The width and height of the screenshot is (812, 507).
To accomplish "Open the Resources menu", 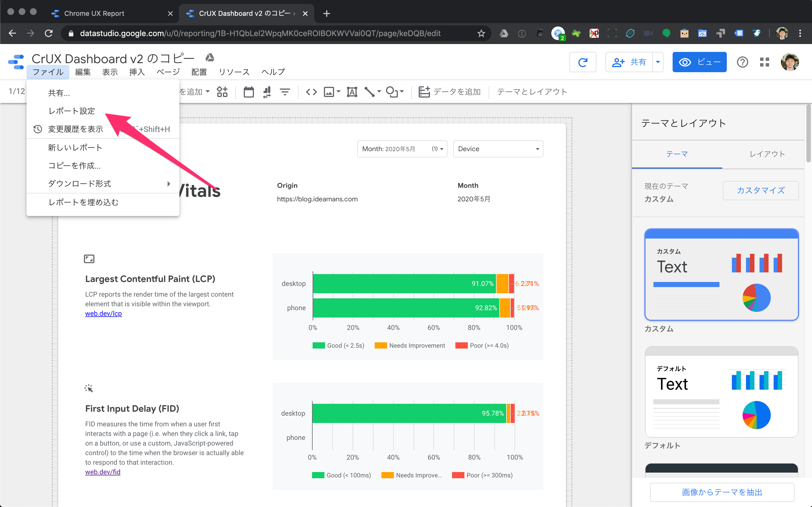I will click(234, 72).
